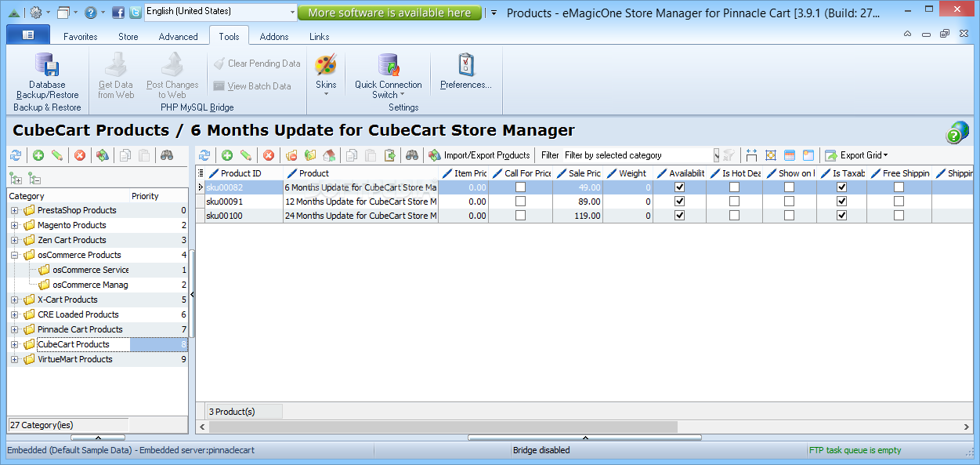Open the grid column chooser icon

(201, 173)
